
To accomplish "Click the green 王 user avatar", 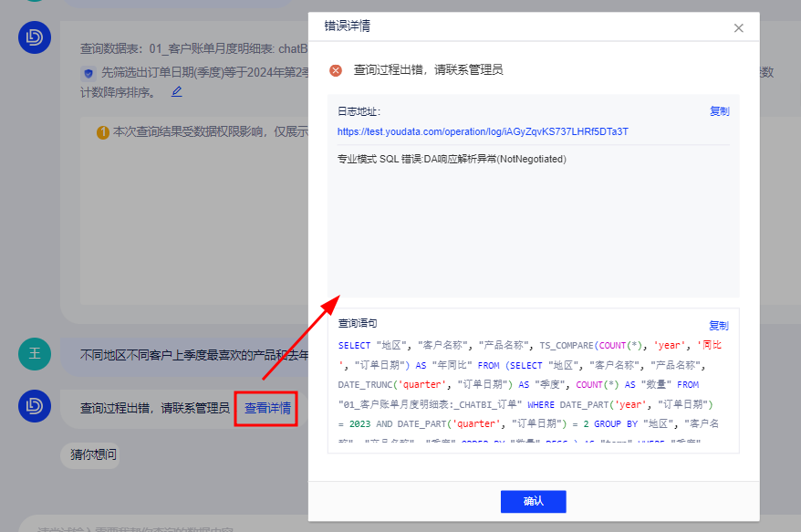I will pos(35,354).
